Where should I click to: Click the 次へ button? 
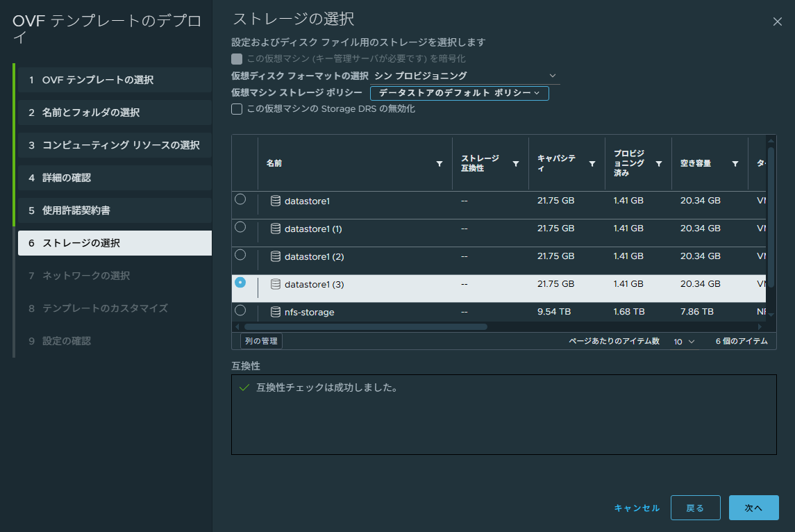(x=753, y=508)
